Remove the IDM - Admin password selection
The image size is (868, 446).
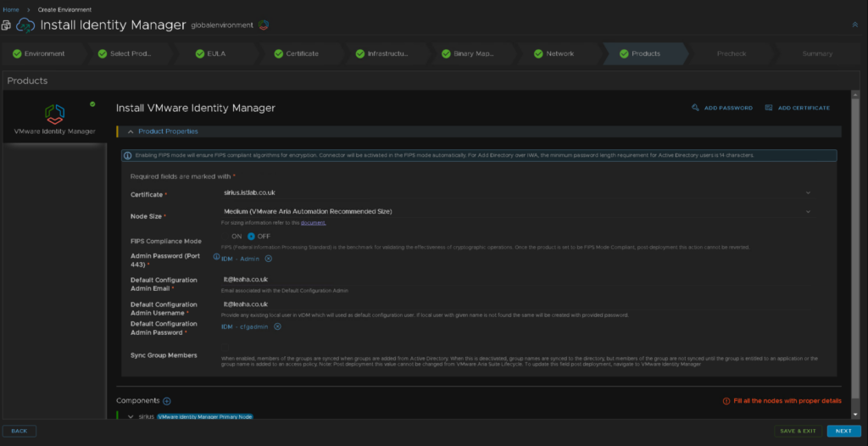click(x=269, y=259)
